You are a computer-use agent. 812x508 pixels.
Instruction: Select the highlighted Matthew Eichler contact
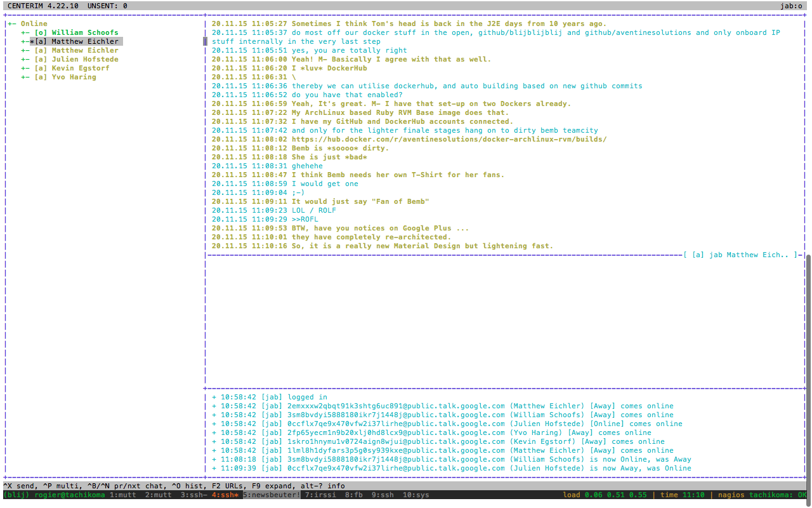[x=76, y=41]
